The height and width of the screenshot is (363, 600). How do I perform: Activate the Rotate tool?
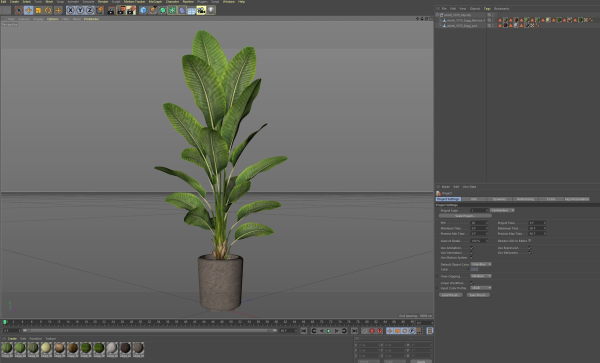click(48, 10)
